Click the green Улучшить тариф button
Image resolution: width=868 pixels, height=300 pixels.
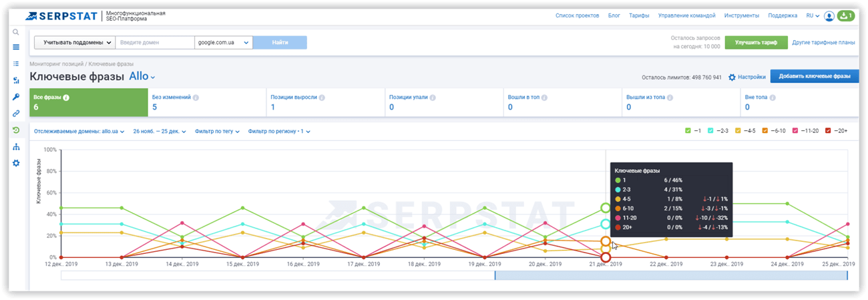tap(756, 42)
